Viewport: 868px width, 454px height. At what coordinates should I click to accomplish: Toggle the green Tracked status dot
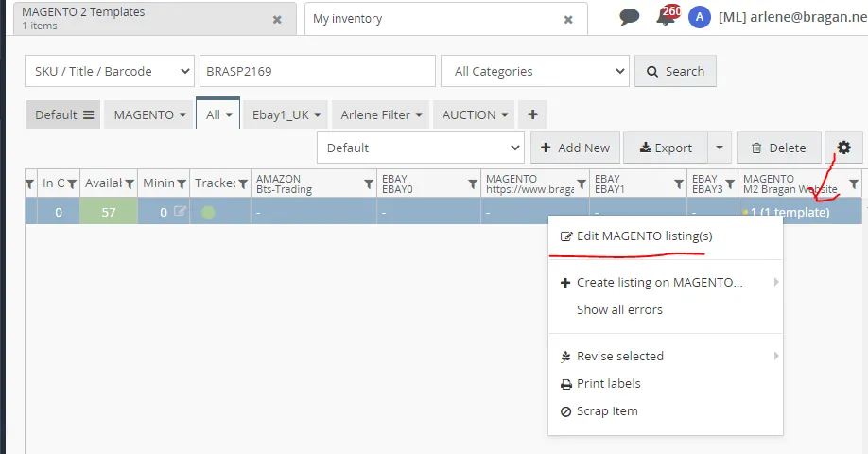pos(208,212)
